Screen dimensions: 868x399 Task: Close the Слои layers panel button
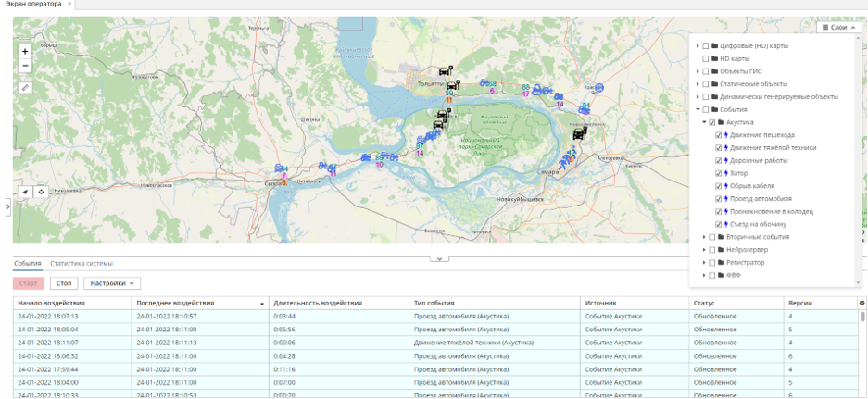[x=839, y=27]
